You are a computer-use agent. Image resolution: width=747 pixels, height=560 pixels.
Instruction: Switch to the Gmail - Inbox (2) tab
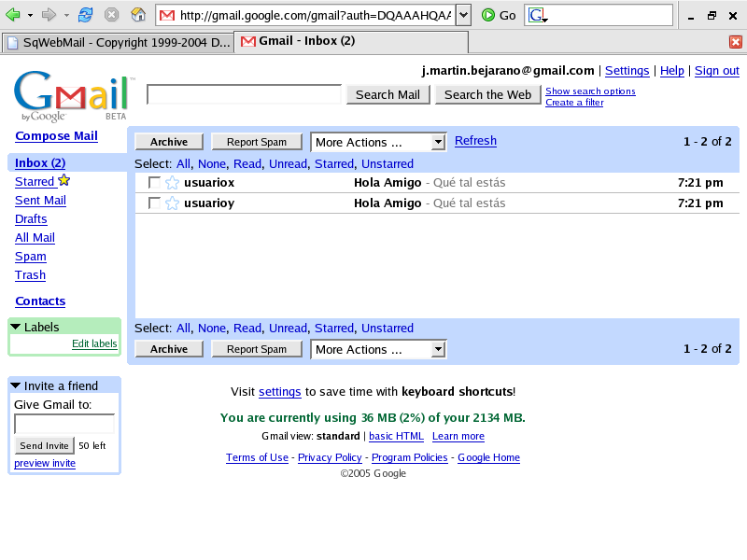pos(351,41)
